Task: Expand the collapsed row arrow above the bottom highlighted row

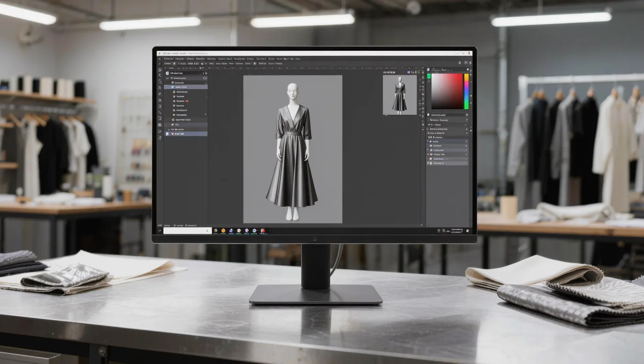Action: (169, 129)
